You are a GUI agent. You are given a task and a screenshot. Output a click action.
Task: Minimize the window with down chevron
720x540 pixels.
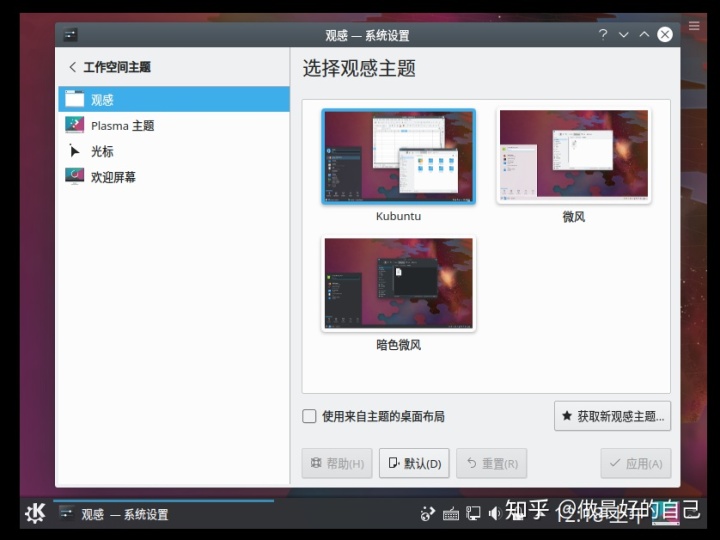pos(624,34)
